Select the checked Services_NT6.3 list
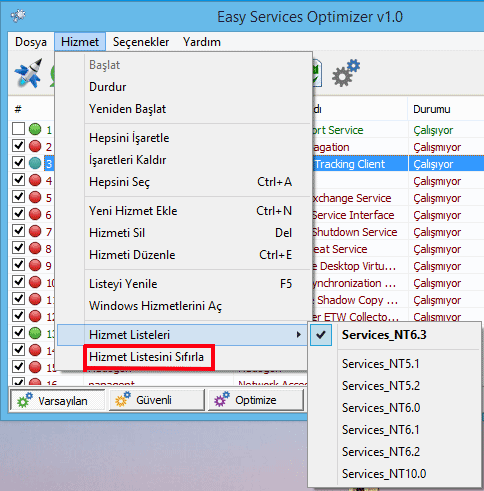 [384, 335]
